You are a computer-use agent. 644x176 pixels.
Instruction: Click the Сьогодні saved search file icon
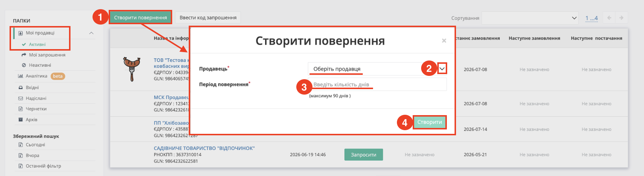(21, 145)
